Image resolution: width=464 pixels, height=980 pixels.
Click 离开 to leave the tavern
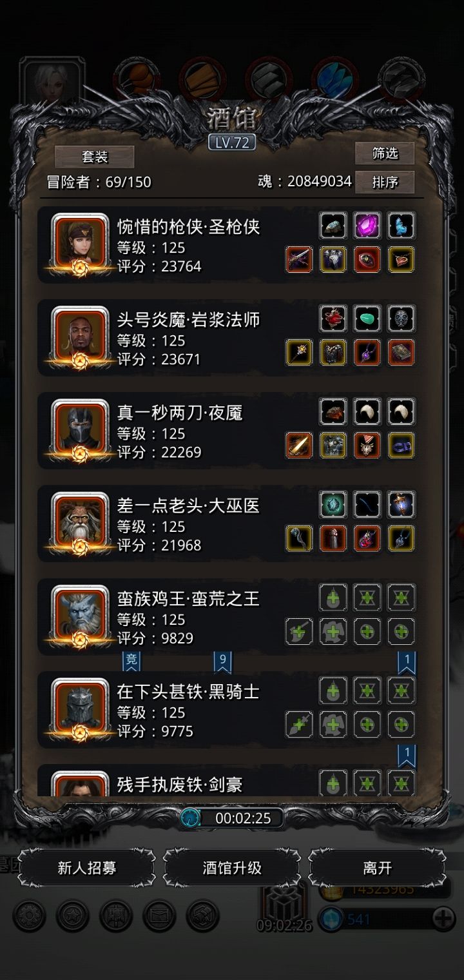pyautogui.click(x=378, y=867)
